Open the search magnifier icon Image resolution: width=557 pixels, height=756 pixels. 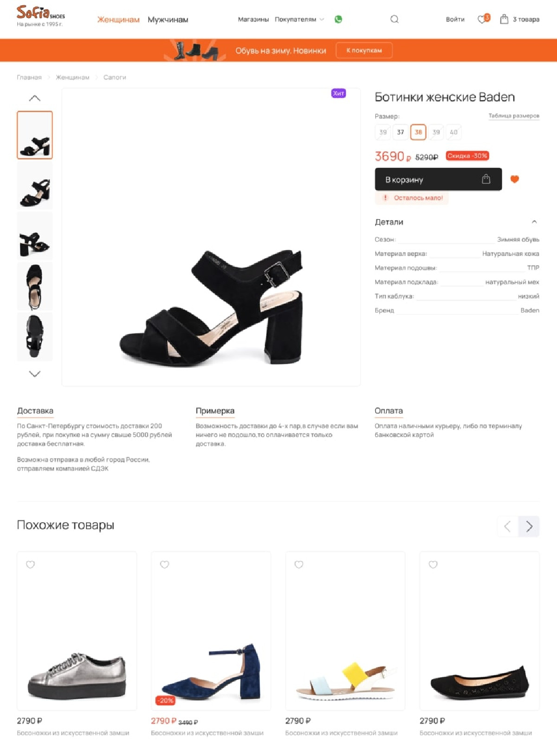pos(394,19)
